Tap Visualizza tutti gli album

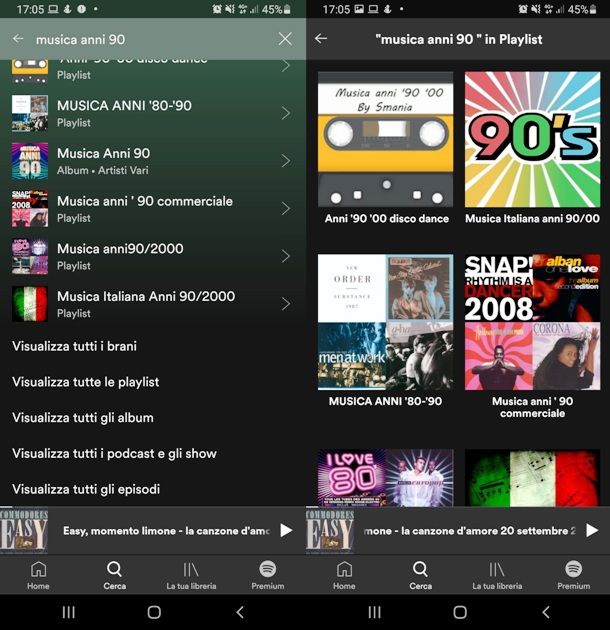(83, 417)
